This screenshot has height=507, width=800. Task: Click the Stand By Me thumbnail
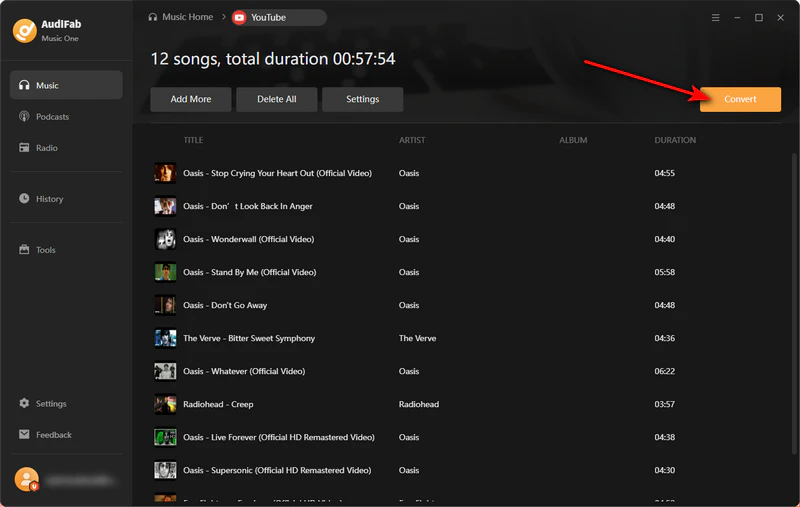(165, 272)
